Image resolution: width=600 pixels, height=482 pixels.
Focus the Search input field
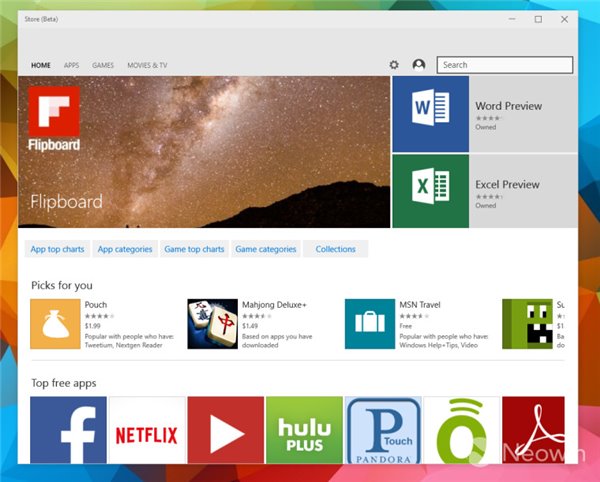[505, 65]
